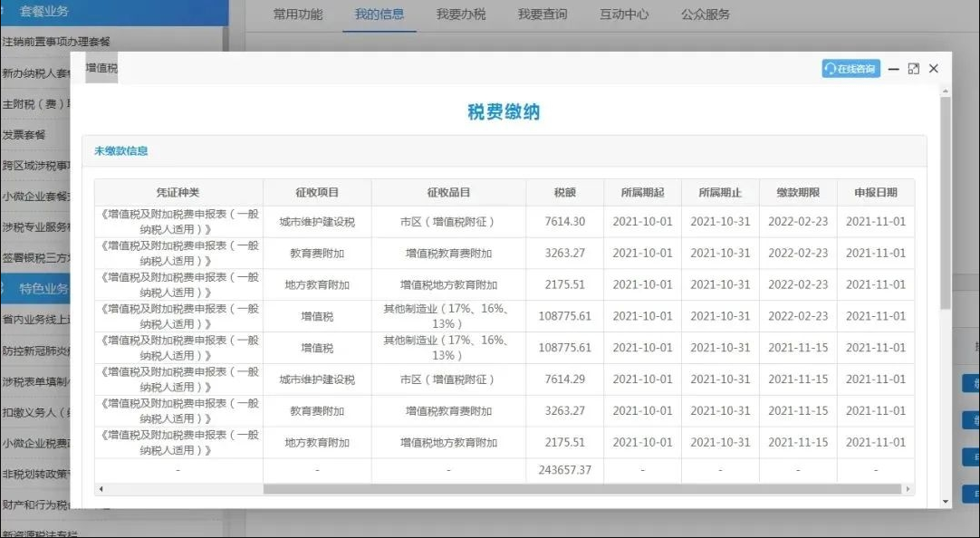Switch to 常用功能 tab

click(297, 14)
